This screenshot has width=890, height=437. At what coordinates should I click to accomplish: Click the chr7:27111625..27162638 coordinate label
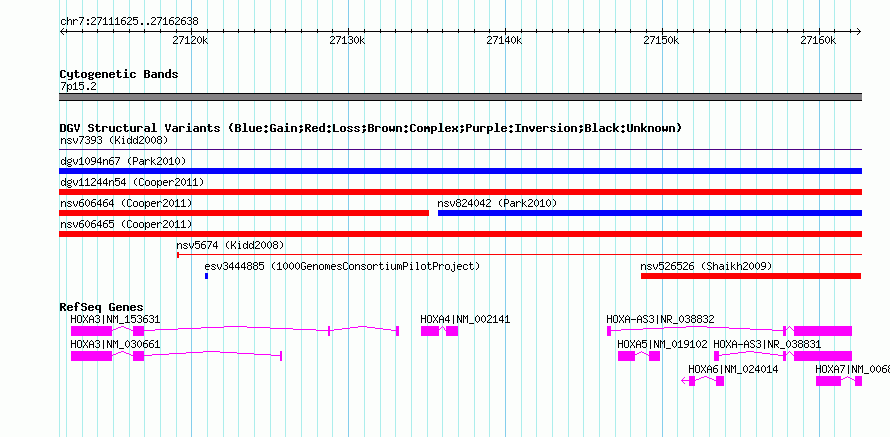click(x=129, y=22)
